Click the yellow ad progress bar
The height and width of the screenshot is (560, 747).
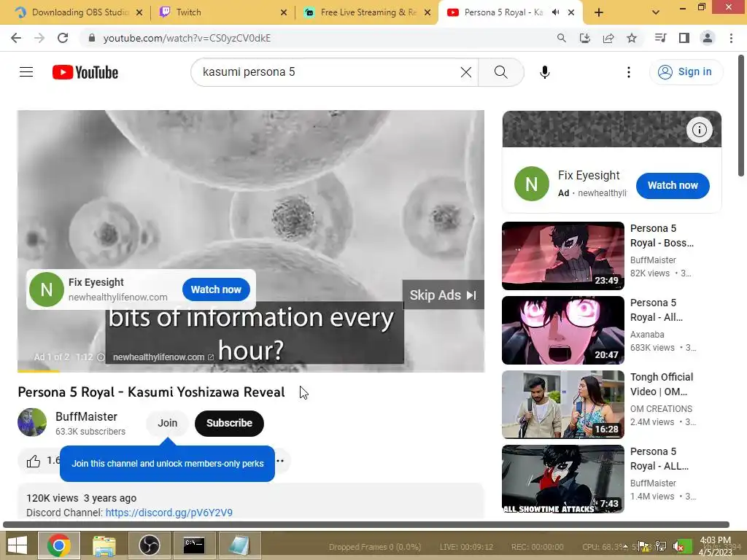click(x=39, y=370)
